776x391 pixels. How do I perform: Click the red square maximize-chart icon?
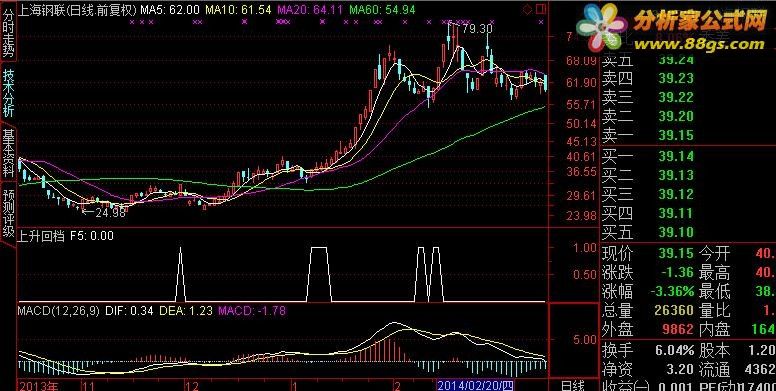[x=540, y=9]
